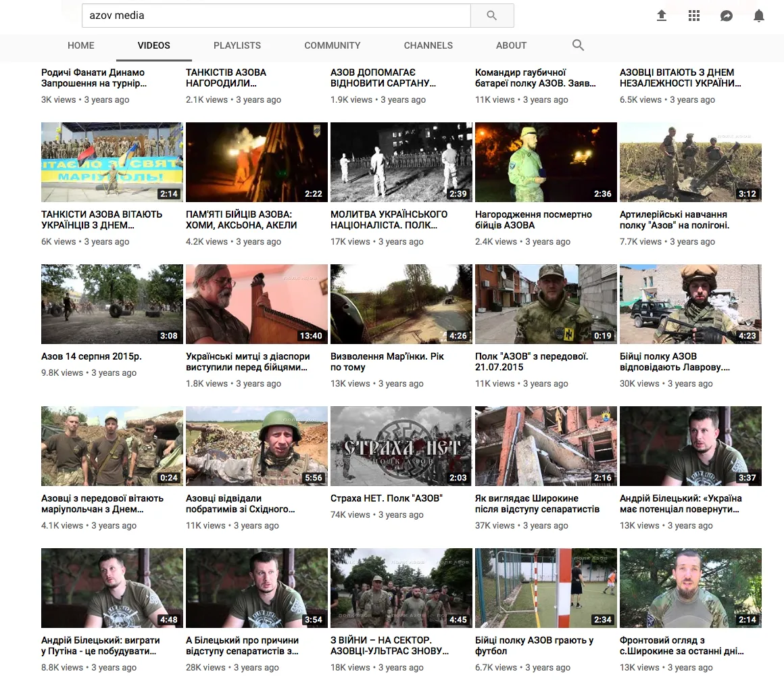
Task: Click the channel search magnifier icon
Action: click(578, 45)
